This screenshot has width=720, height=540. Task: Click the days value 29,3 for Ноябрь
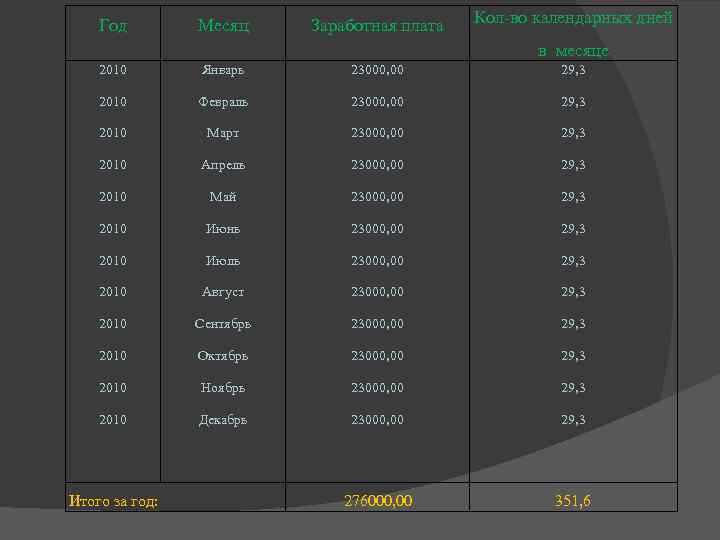pyautogui.click(x=573, y=388)
